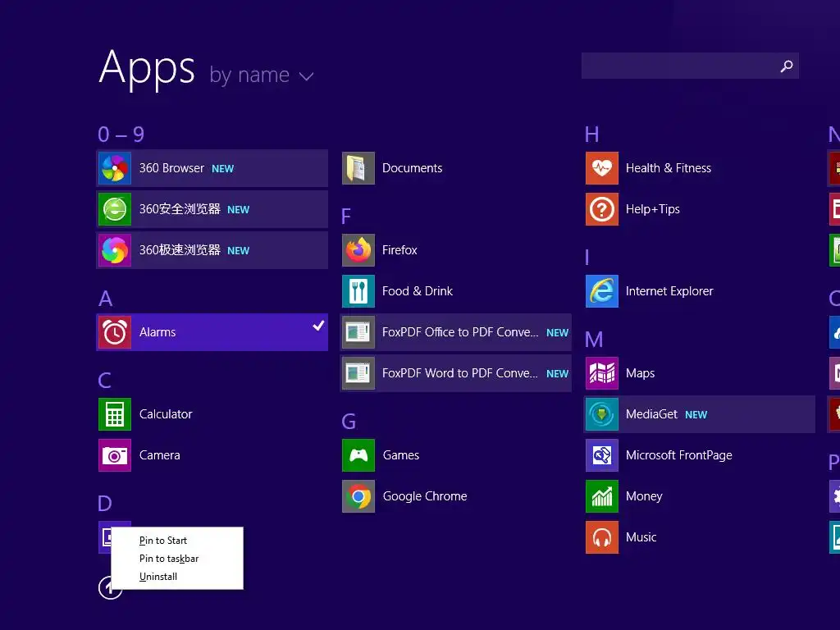Click the 'Help+Tips' label text
The image size is (840, 630).
(x=652, y=209)
